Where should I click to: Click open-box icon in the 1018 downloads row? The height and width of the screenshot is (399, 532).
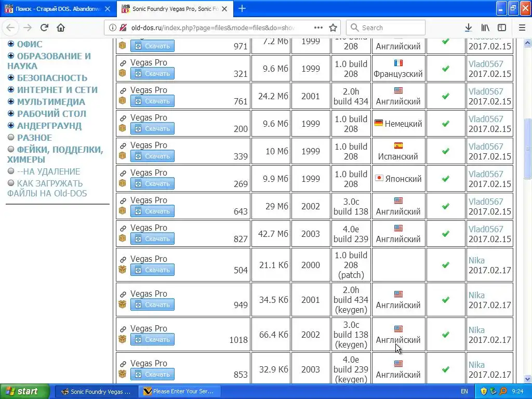(x=123, y=339)
